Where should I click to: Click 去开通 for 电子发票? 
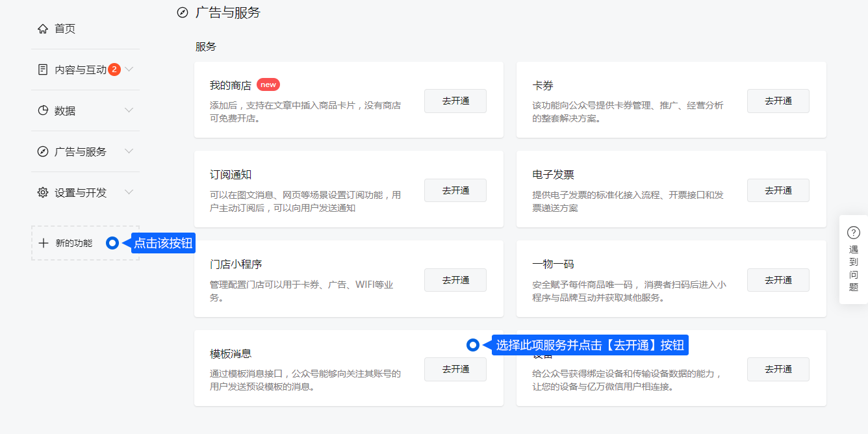[x=778, y=190]
